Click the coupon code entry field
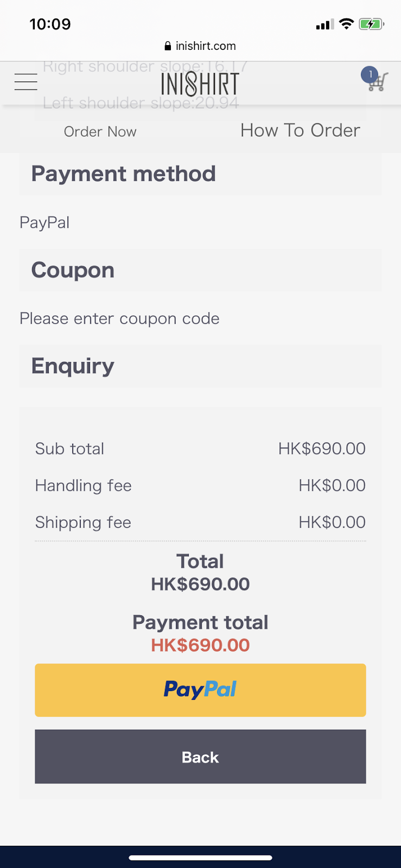401x868 pixels. coord(119,318)
